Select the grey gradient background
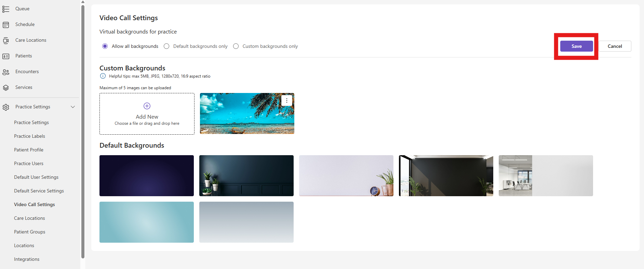Image resolution: width=644 pixels, height=269 pixels. tap(246, 222)
